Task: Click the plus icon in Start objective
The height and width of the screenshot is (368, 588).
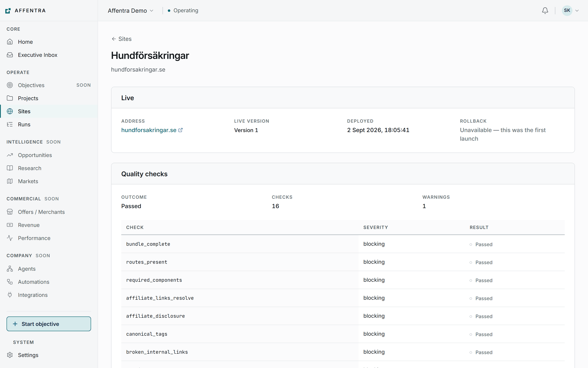Action: pyautogui.click(x=15, y=324)
